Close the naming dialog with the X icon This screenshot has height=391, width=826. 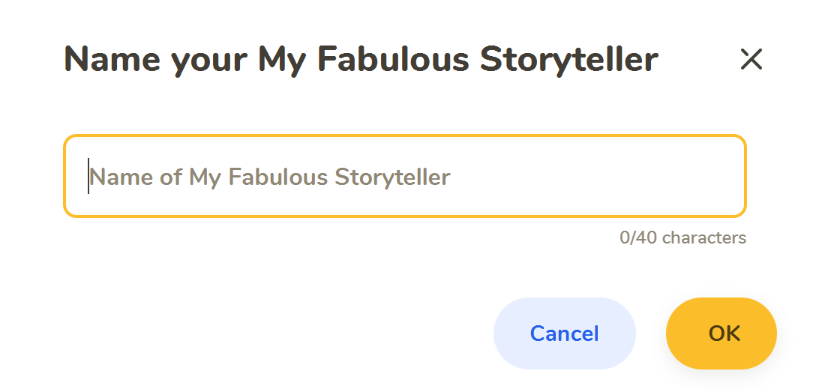coord(751,59)
